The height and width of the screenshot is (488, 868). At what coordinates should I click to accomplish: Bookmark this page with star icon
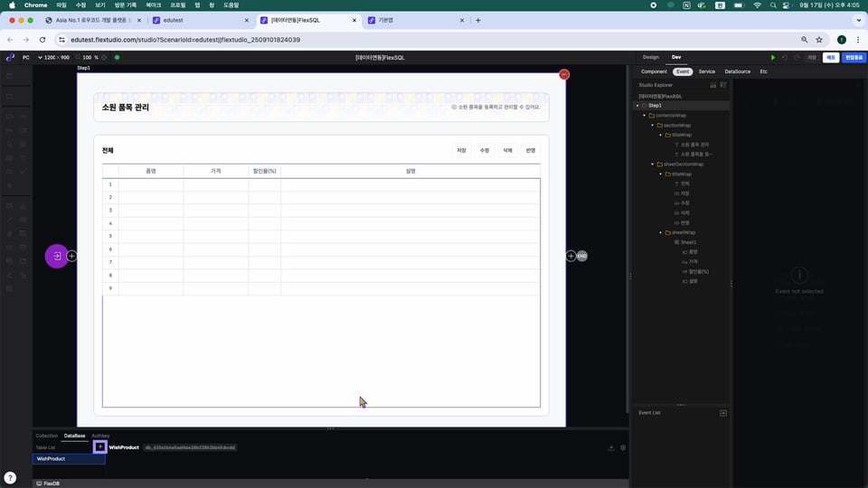click(x=819, y=40)
